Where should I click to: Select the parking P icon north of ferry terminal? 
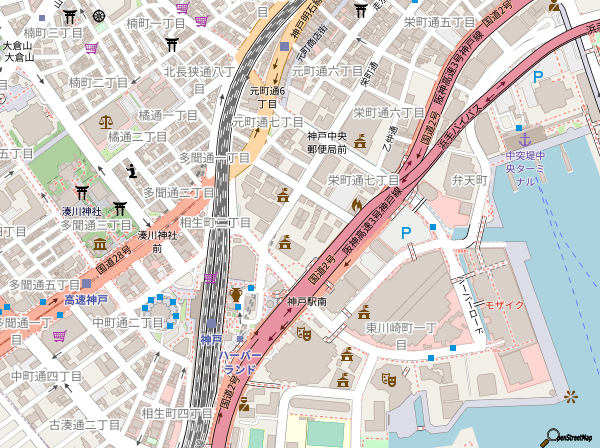[538, 77]
